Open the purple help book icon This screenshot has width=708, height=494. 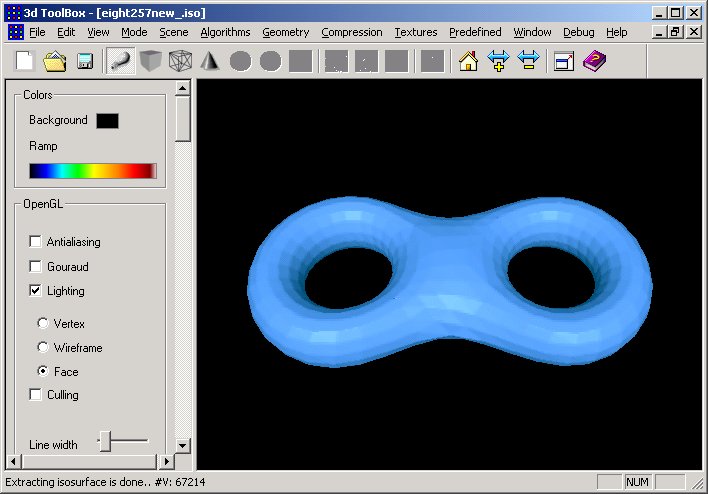tap(594, 61)
